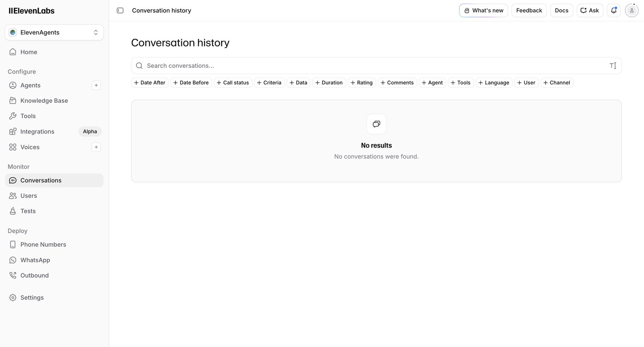Add new agent with plus icon
644x347 pixels.
[x=96, y=85]
